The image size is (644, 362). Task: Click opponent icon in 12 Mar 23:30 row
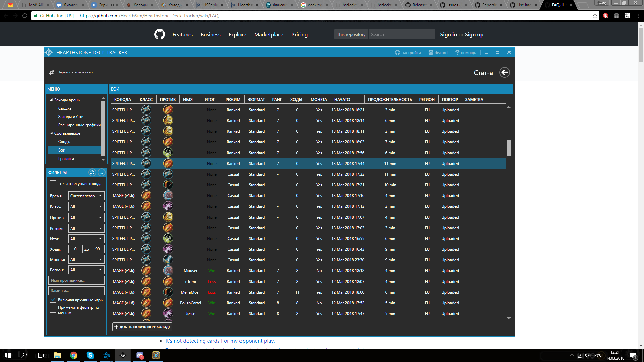point(168,260)
